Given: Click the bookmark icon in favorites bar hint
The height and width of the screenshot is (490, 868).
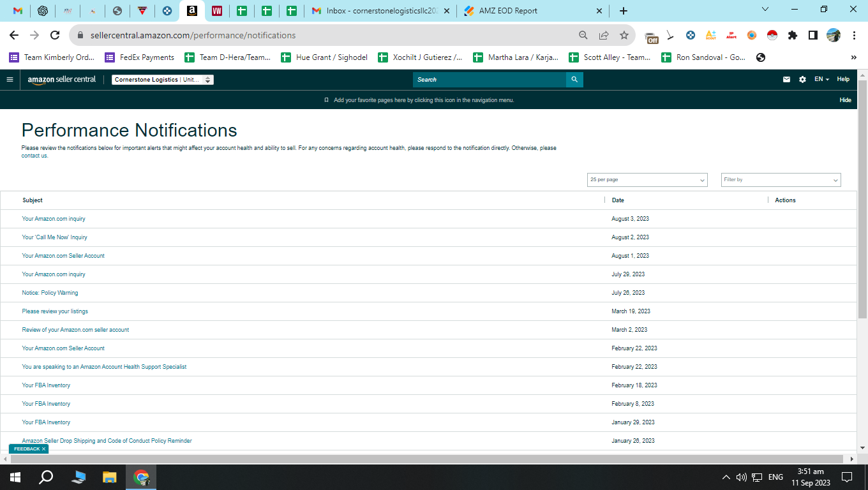Looking at the screenshot, I should [327, 100].
